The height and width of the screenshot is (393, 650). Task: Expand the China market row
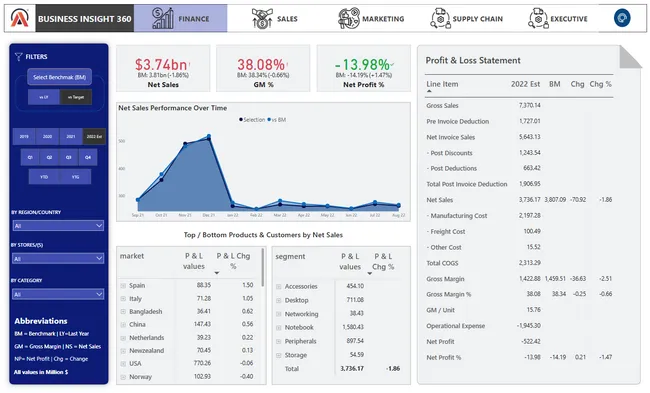coord(123,325)
